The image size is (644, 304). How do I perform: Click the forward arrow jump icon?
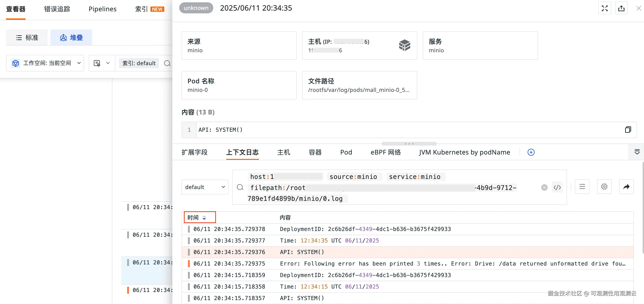point(626,187)
